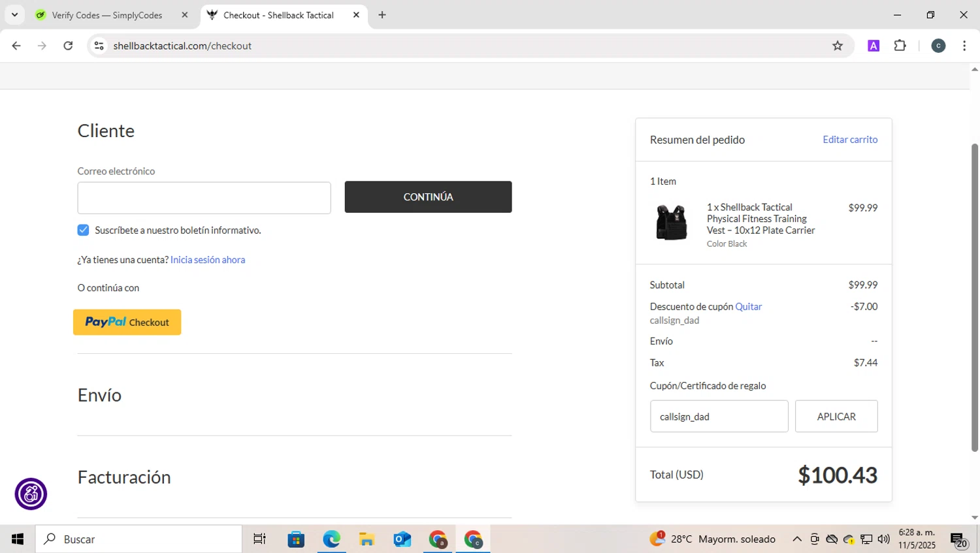Click the scrollbar down arrow
Image resolution: width=980 pixels, height=553 pixels.
click(x=975, y=518)
